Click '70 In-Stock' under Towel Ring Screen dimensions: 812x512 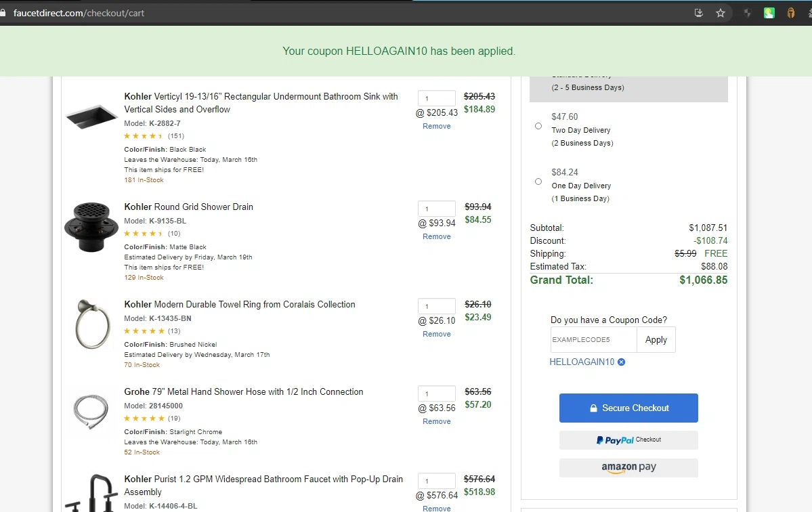pos(142,365)
